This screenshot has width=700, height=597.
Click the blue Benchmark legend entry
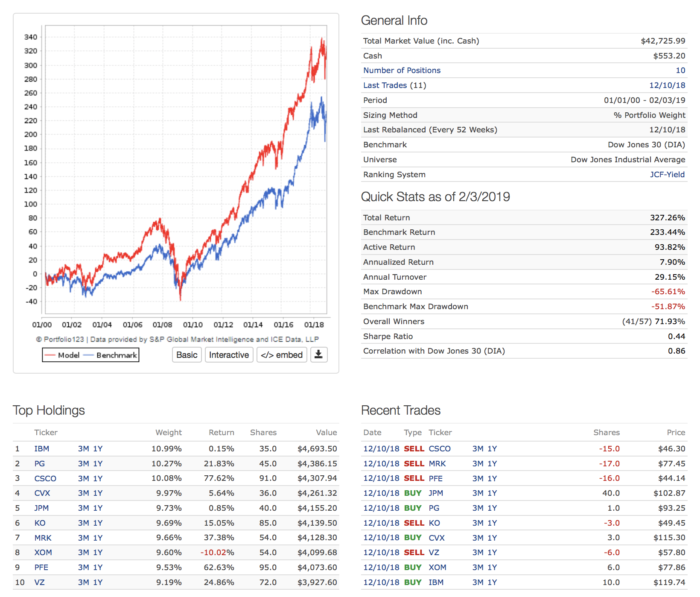pos(111,355)
